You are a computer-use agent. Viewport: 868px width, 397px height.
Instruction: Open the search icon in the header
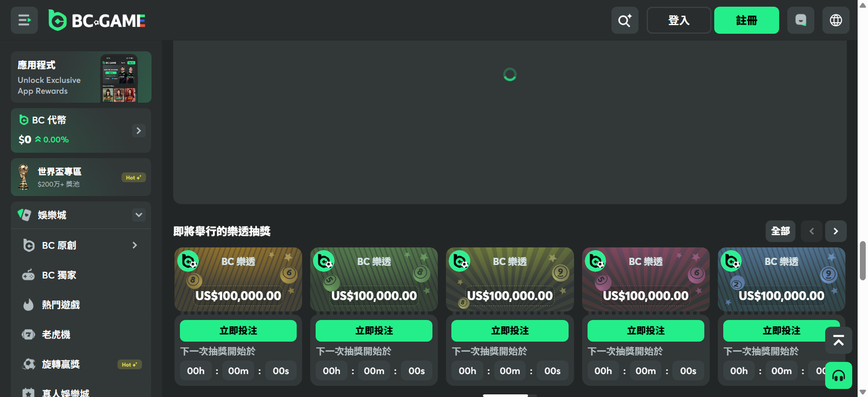tap(624, 21)
